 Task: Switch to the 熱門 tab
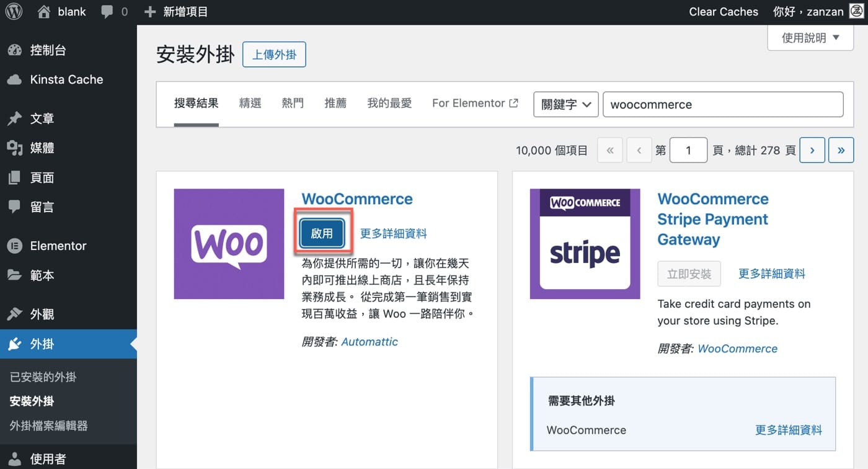click(x=293, y=104)
